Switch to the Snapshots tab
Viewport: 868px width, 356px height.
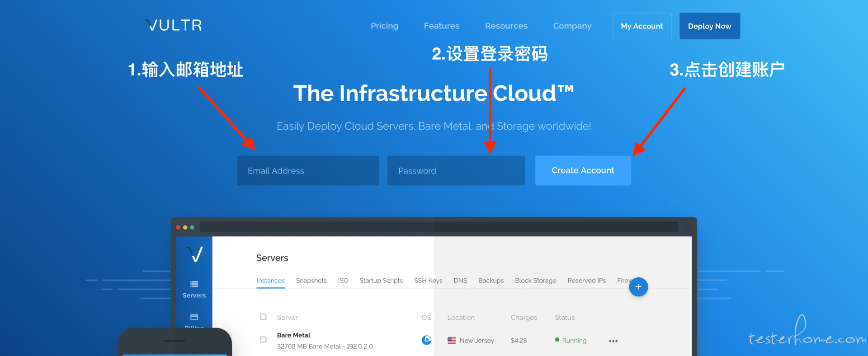311,281
